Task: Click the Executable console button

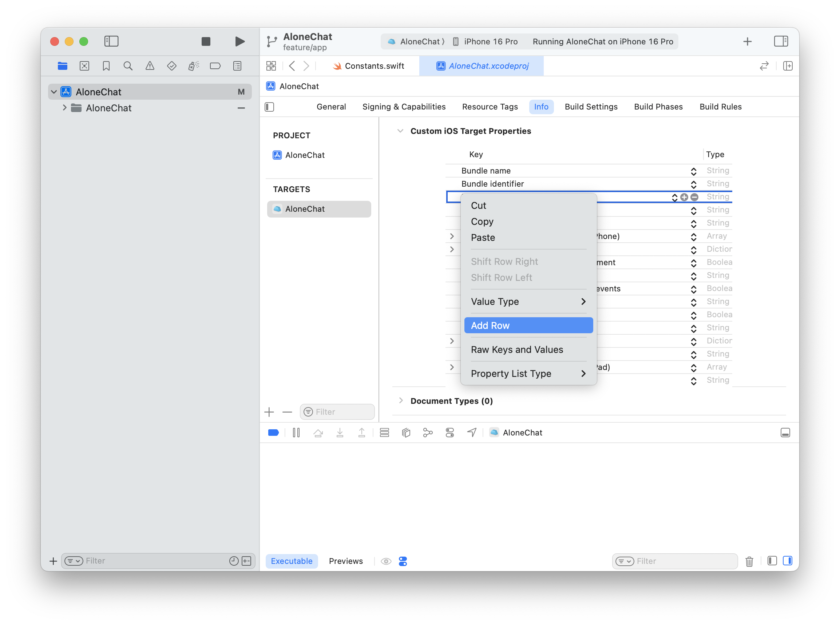Action: coord(292,561)
